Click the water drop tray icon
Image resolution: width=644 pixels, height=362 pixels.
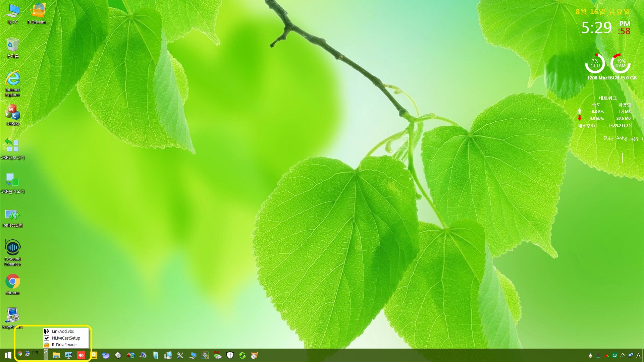click(591, 355)
